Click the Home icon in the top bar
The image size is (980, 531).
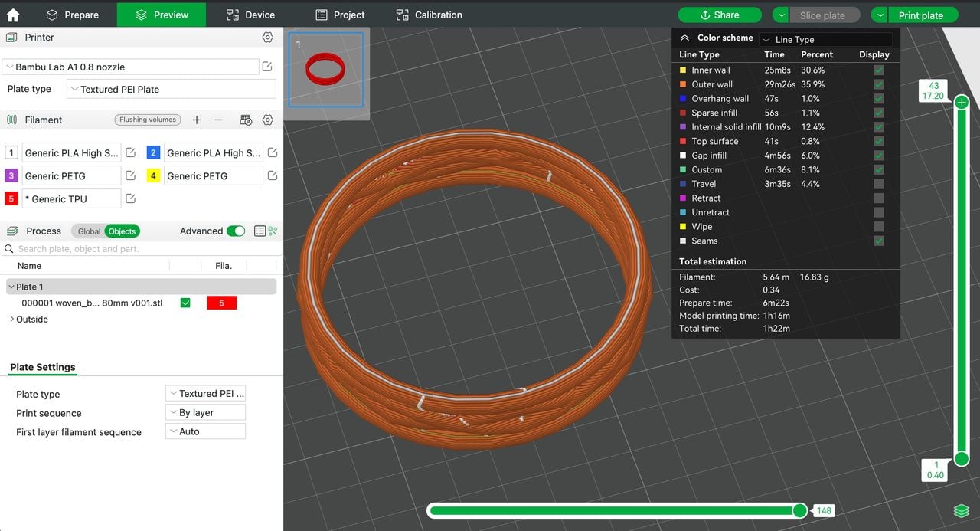point(13,15)
